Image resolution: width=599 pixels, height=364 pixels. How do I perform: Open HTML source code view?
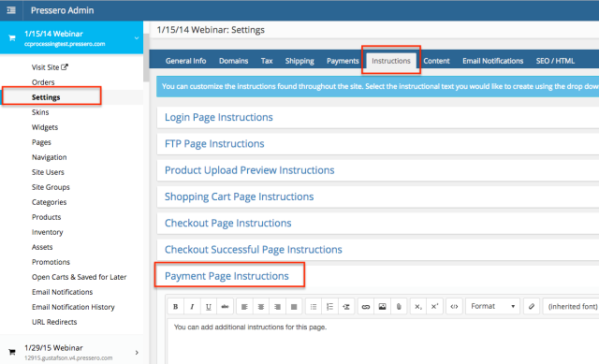click(454, 306)
